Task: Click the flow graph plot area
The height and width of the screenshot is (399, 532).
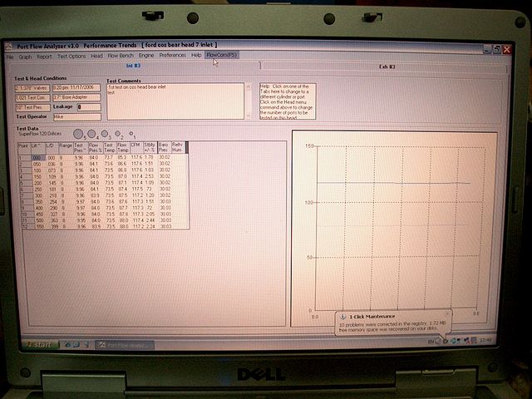Action: (400, 228)
